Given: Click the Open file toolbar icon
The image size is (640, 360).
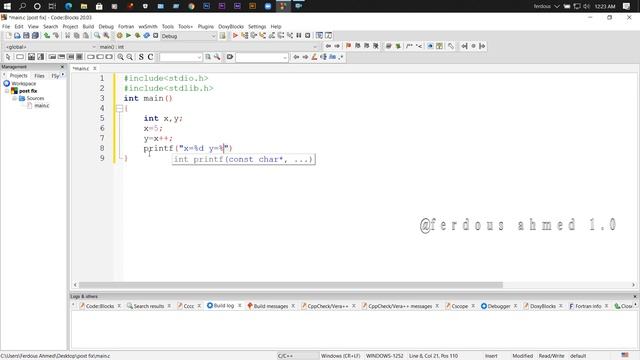Looking at the screenshot, I should tap(17, 36).
